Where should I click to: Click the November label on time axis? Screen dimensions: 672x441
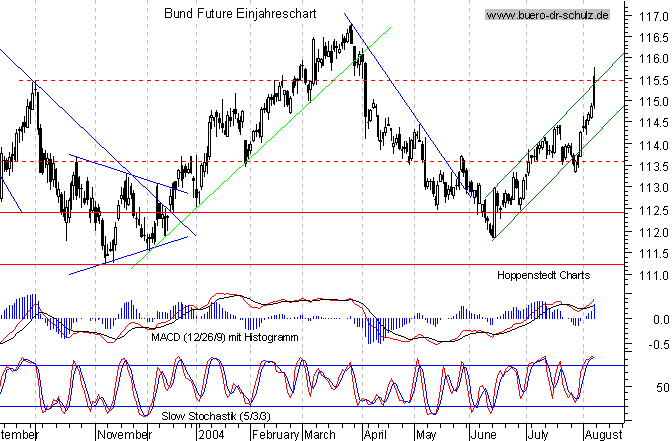[124, 435]
